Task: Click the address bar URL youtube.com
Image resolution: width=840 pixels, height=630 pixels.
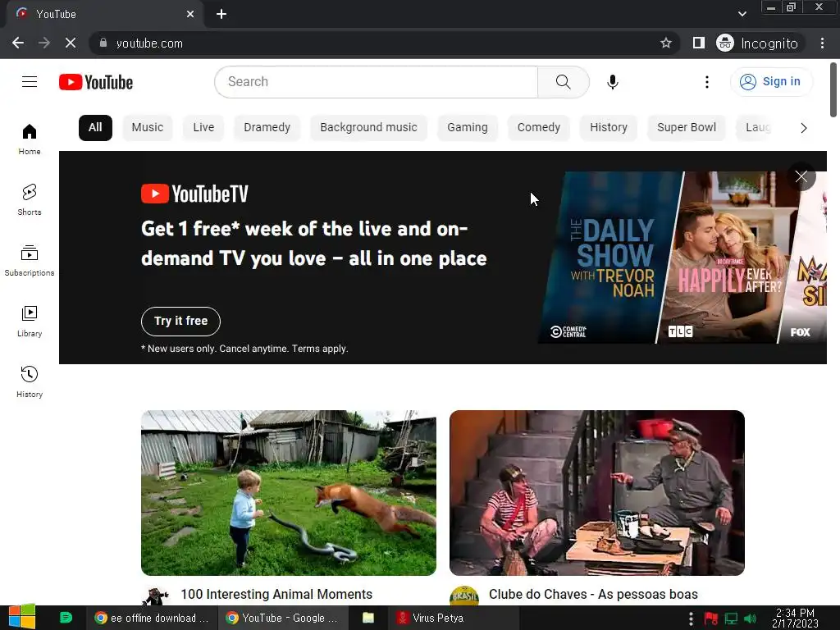Action: tap(149, 43)
